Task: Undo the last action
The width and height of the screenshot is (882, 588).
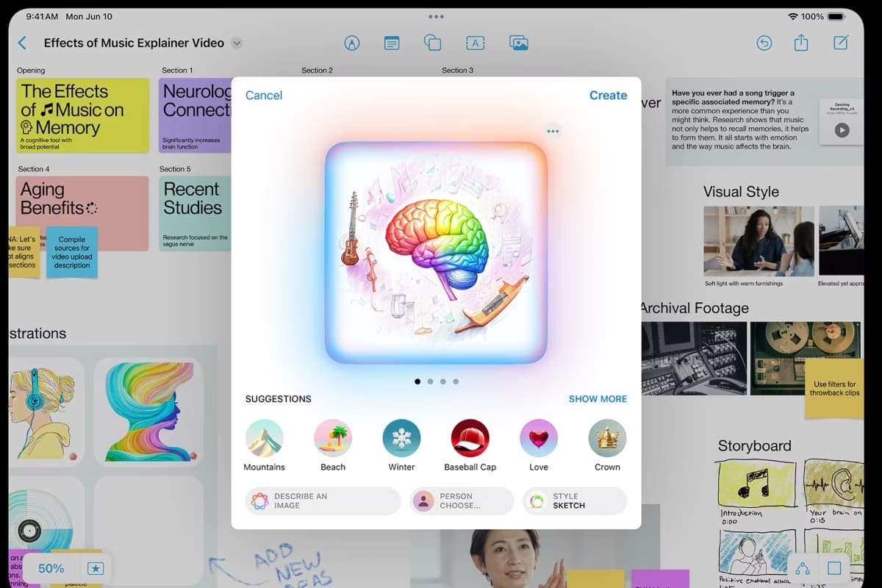Action: tap(764, 43)
